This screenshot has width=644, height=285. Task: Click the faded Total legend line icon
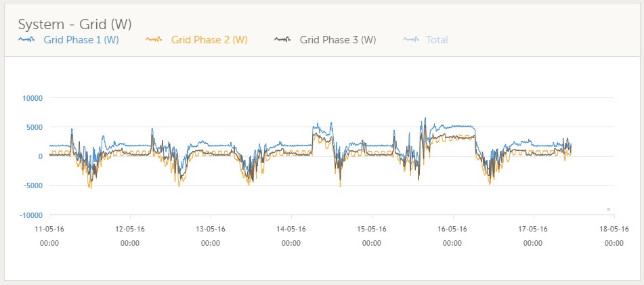(x=411, y=40)
